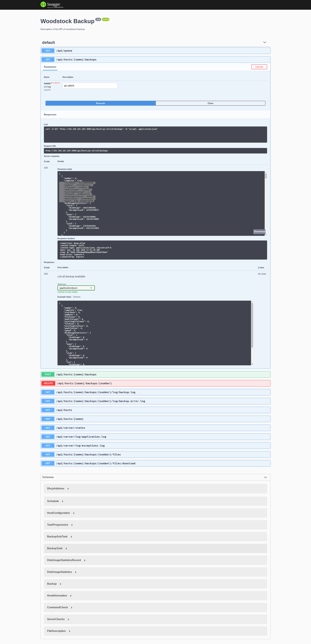Click the 'No links' text
The height and width of the screenshot is (644, 311).
(262, 274)
